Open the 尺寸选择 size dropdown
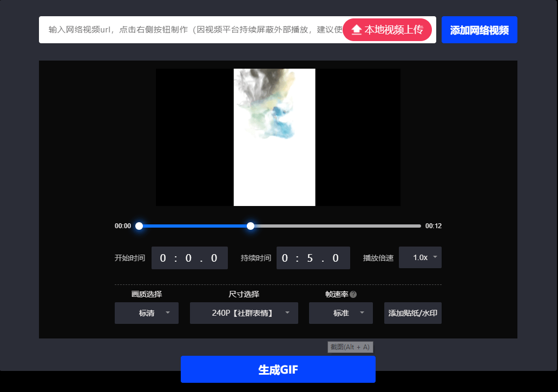The width and height of the screenshot is (558, 392). tap(244, 313)
